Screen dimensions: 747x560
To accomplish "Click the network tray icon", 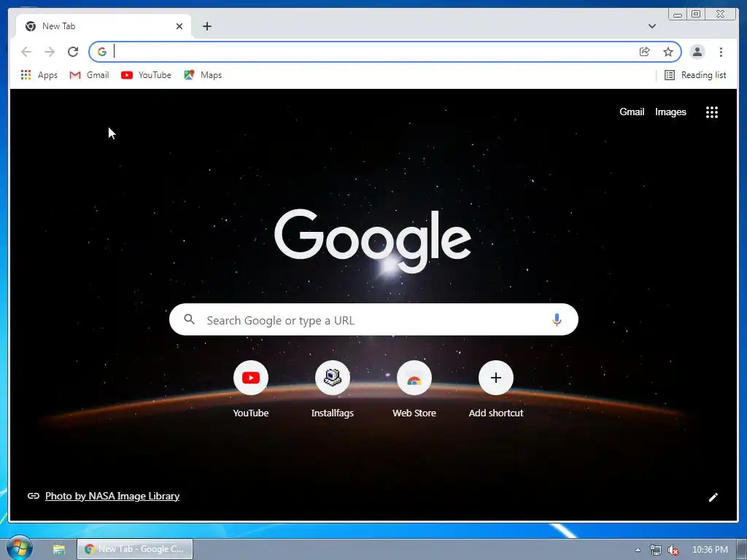I will (656, 550).
